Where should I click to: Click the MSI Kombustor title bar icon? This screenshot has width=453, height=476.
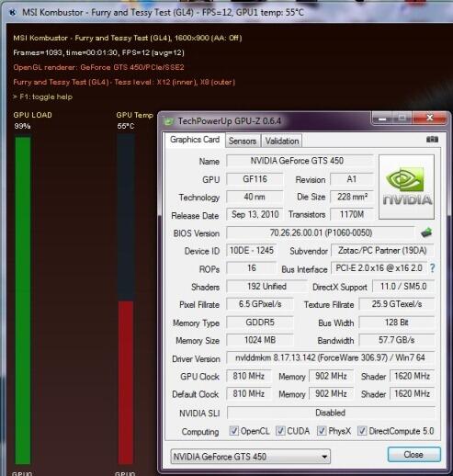[13, 13]
